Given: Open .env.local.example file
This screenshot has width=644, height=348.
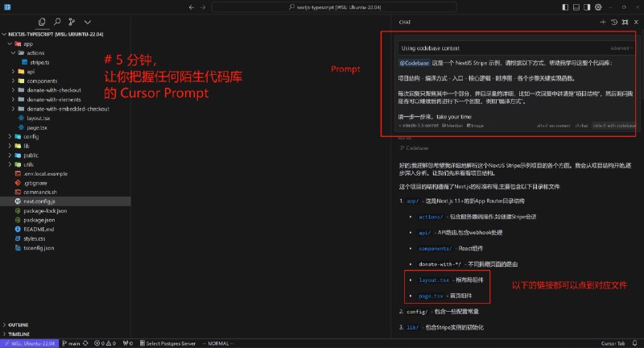Looking at the screenshot, I should 45,174.
